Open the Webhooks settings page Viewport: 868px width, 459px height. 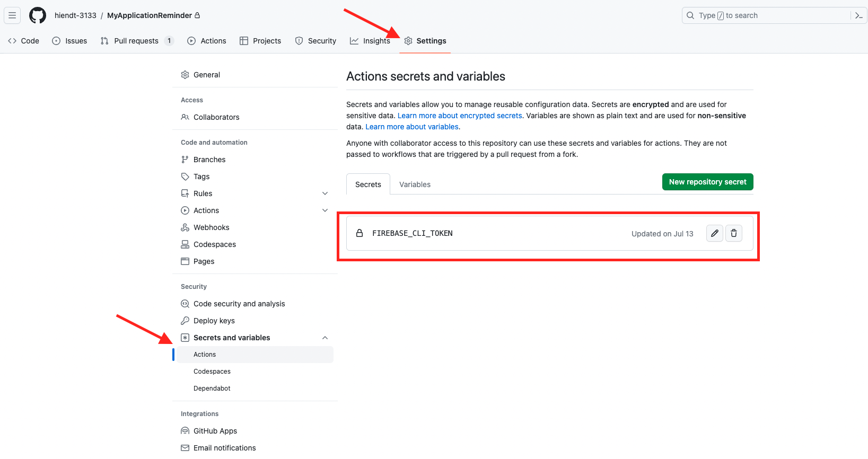pos(211,227)
